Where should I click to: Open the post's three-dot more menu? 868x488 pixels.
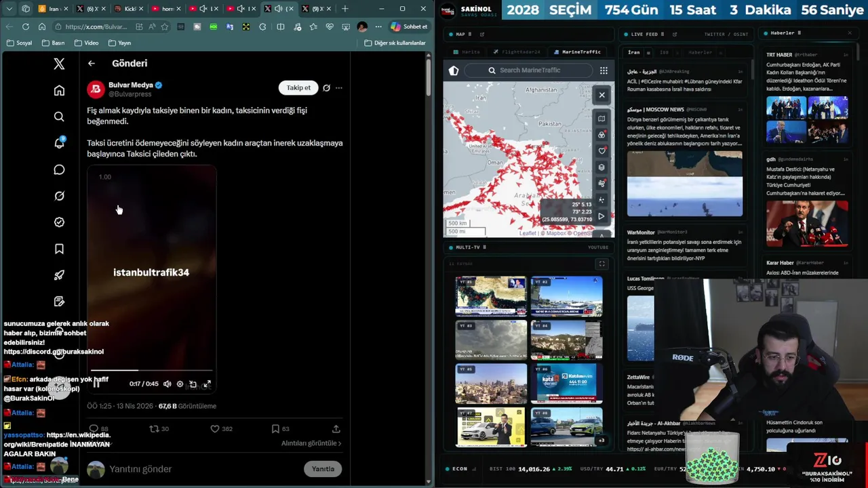[339, 87]
